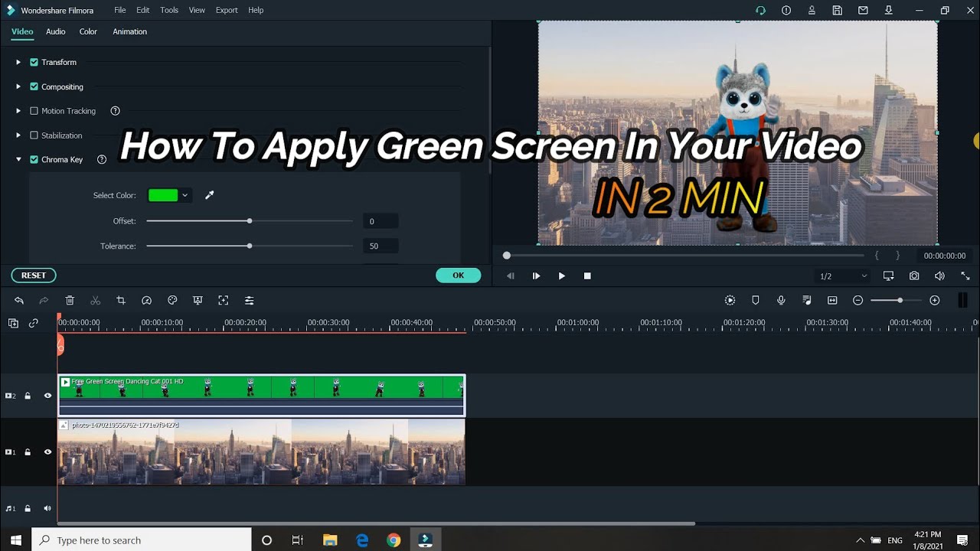This screenshot has width=980, height=551.
Task: Uncheck the Transform checkbox
Action: [34, 62]
